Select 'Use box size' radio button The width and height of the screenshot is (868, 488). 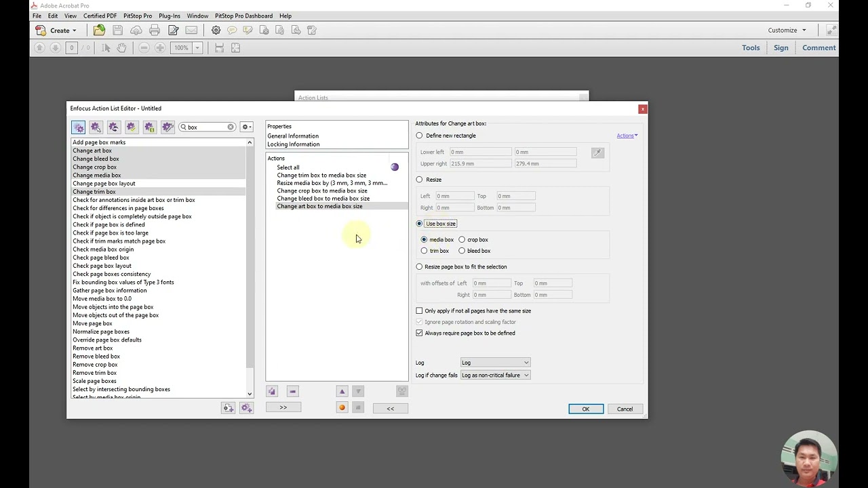420,224
